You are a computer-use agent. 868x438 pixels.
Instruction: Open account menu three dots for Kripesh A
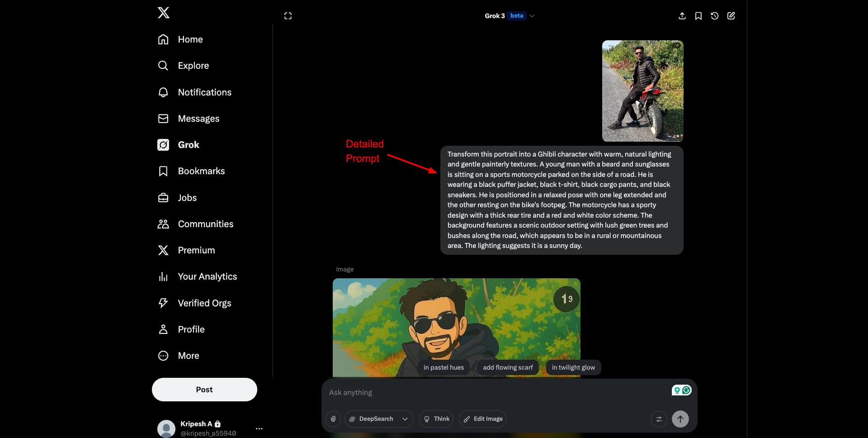[x=259, y=428]
